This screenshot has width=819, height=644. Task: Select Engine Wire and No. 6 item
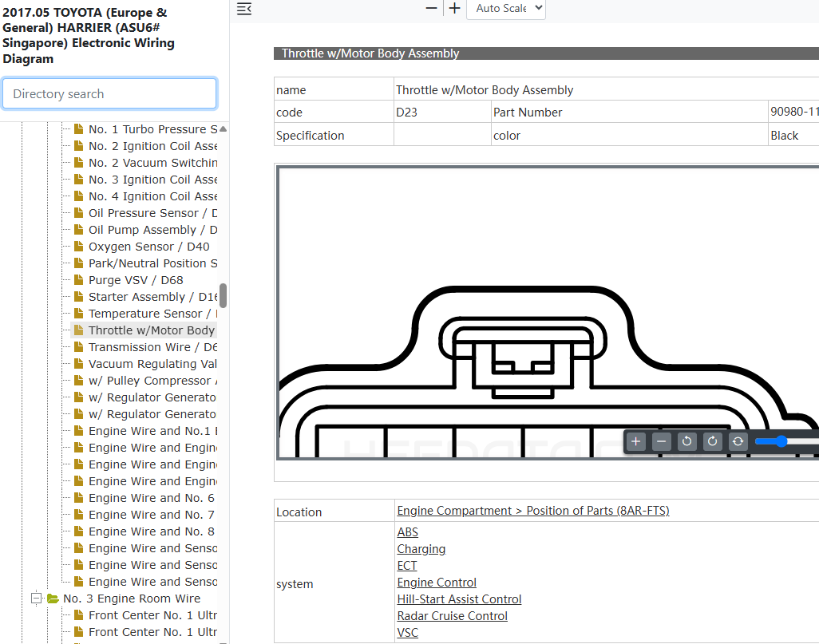(x=152, y=497)
